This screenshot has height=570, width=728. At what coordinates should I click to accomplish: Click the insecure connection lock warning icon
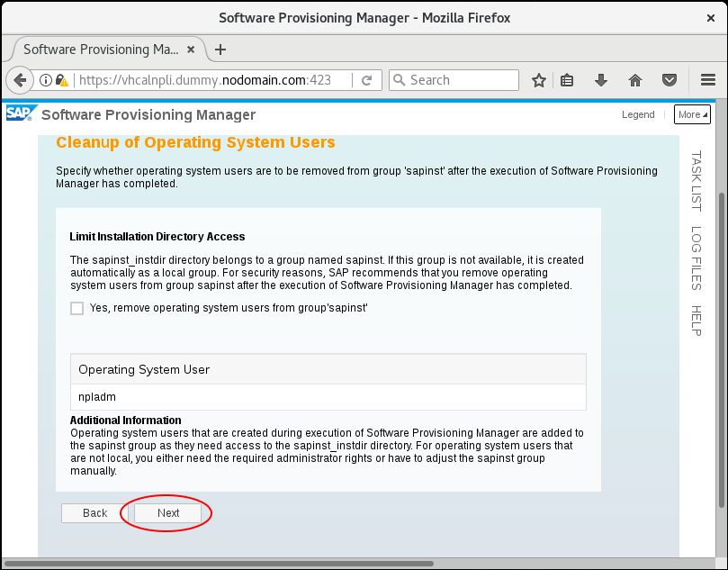[x=62, y=80]
